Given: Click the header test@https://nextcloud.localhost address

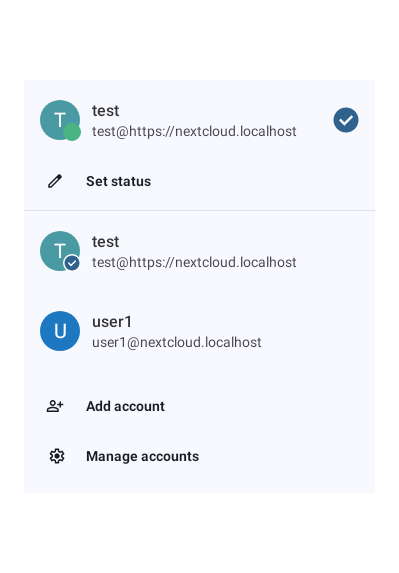Looking at the screenshot, I should click(194, 132).
